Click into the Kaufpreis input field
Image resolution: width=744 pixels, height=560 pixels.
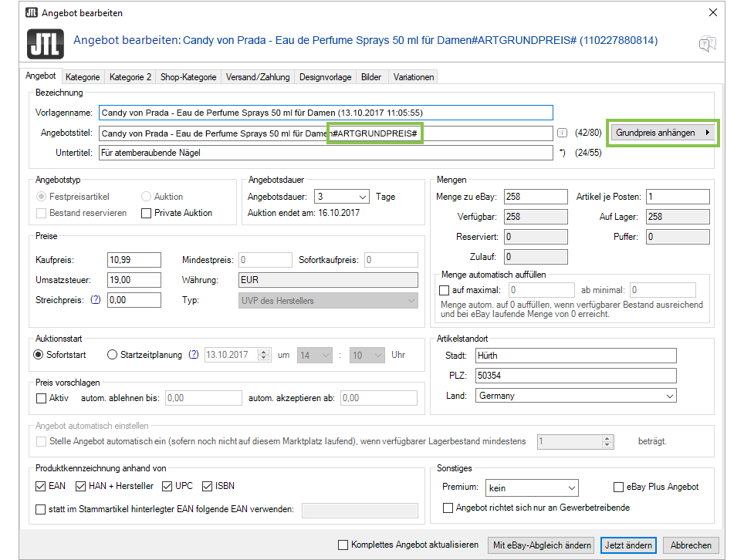click(x=134, y=260)
